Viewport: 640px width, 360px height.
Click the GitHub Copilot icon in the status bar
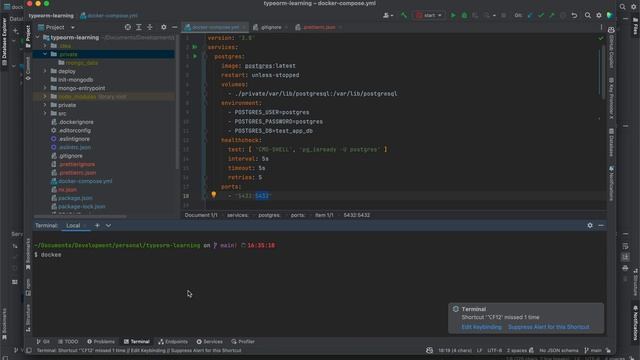click(x=429, y=350)
